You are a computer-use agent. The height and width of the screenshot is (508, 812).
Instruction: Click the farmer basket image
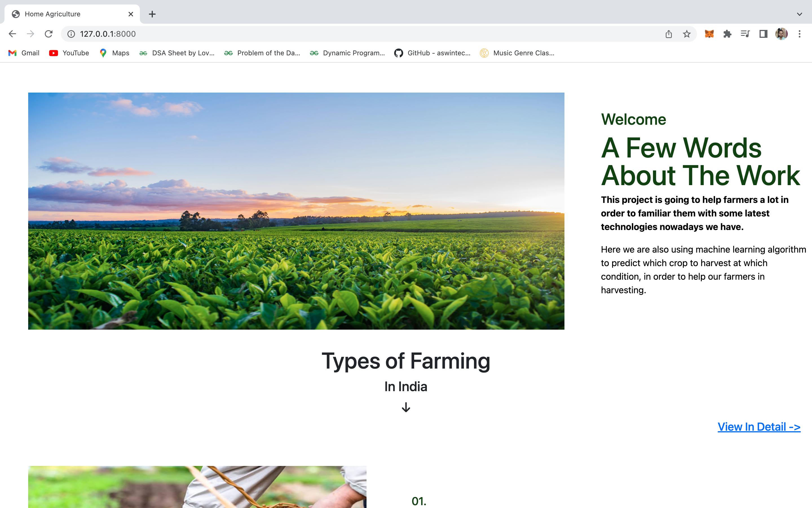(197, 487)
